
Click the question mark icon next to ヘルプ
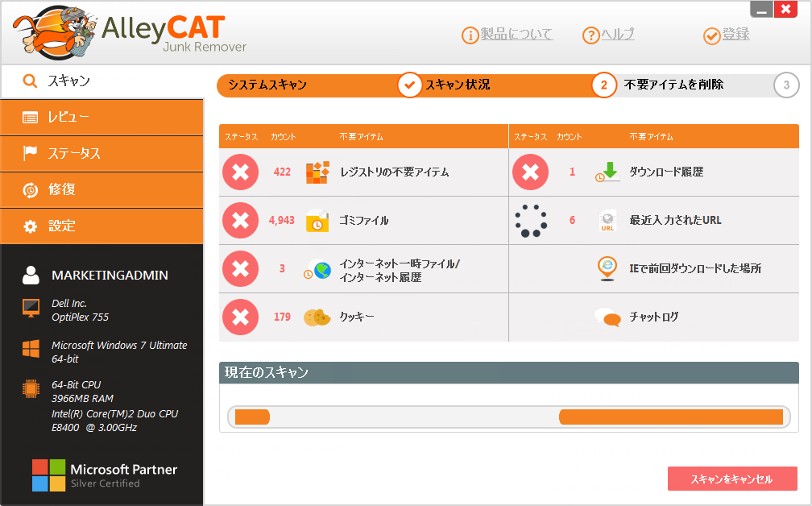point(591,35)
